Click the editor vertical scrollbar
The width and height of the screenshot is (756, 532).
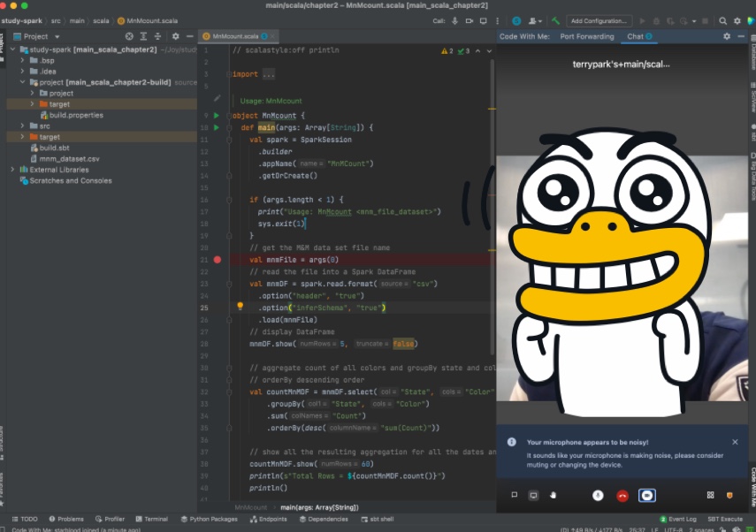click(493, 207)
